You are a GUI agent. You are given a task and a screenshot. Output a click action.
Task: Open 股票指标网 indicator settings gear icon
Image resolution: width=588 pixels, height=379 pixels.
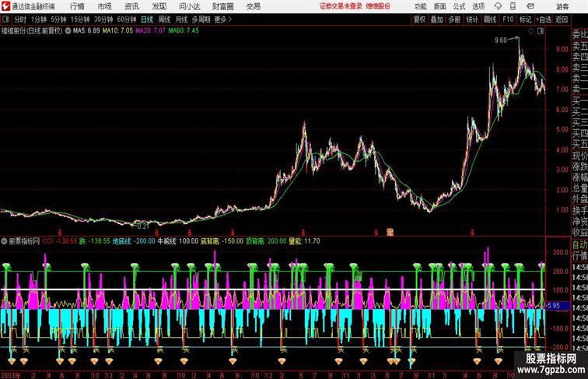pos(4,241)
